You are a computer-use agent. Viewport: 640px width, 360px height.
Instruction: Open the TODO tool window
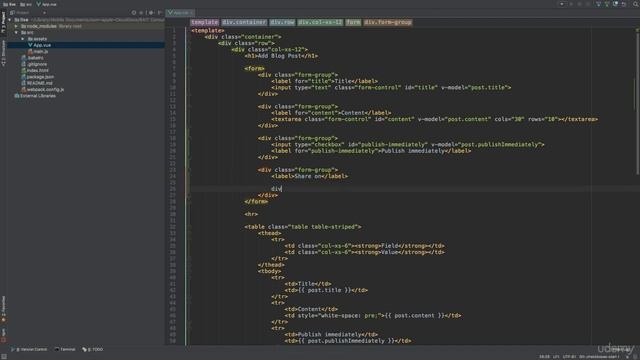93,349
